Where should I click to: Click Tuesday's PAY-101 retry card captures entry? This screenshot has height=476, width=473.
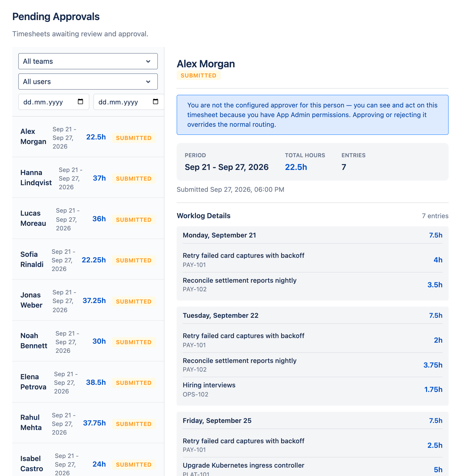[x=313, y=340]
